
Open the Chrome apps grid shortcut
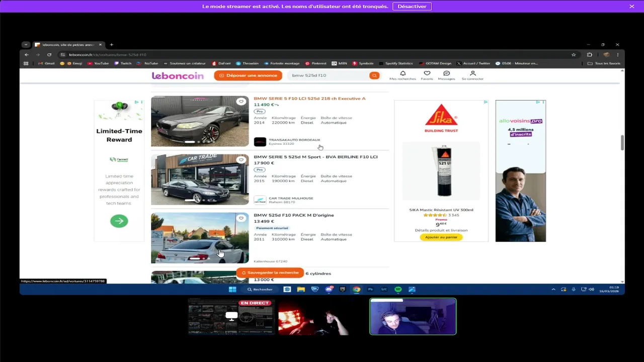pos(26,63)
